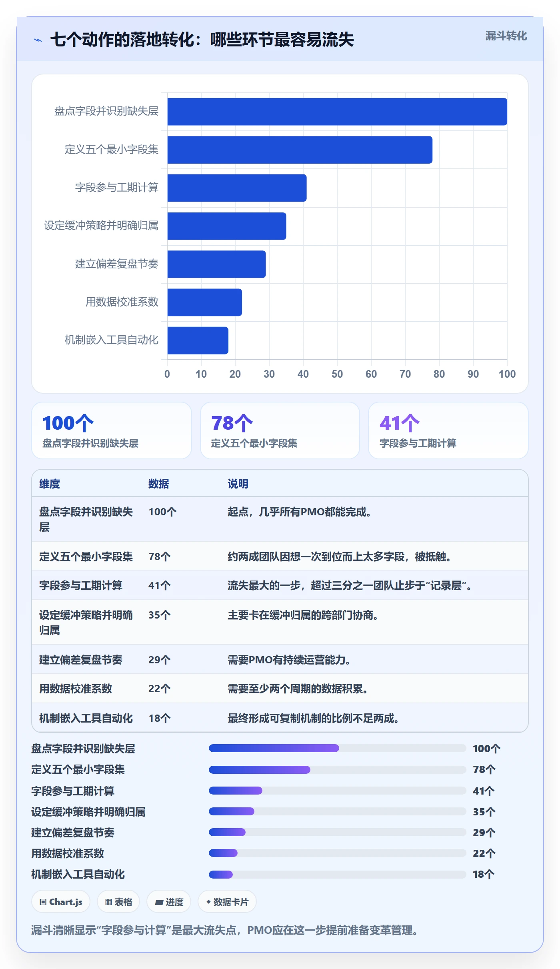560x969 pixels.
Task: Select the 表格 chip
Action: pyautogui.click(x=118, y=902)
